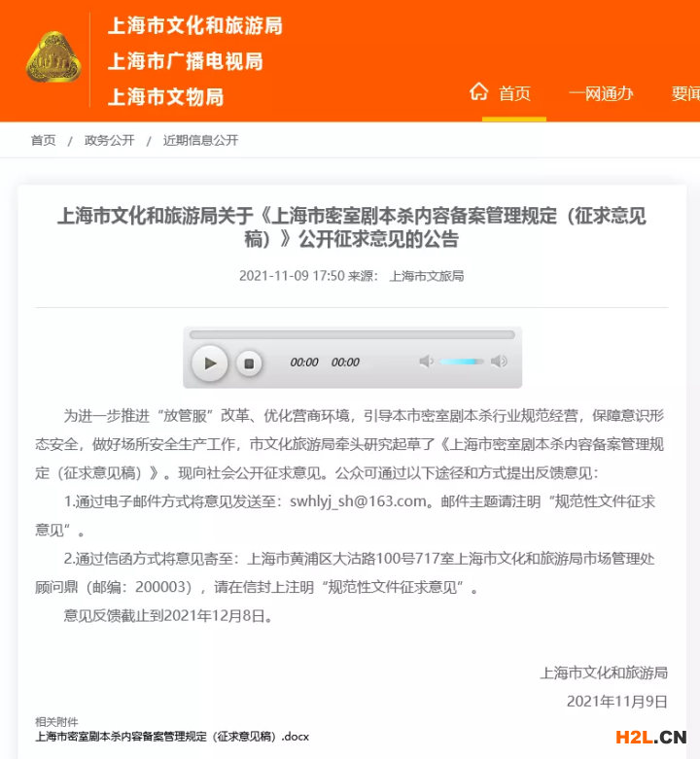700x759 pixels.
Task: Click the golden emblem logo
Action: point(53,57)
